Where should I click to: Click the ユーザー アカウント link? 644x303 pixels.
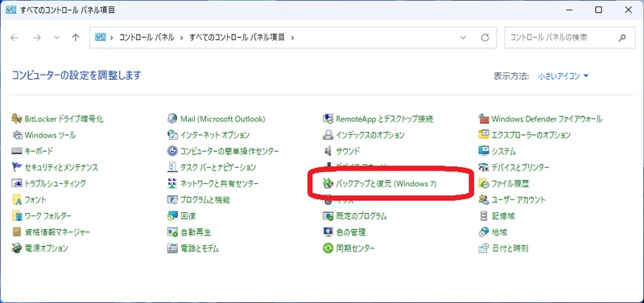tap(518, 199)
